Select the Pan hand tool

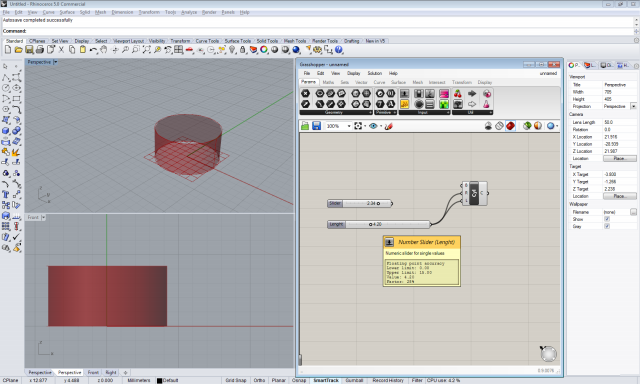[x=104, y=50]
